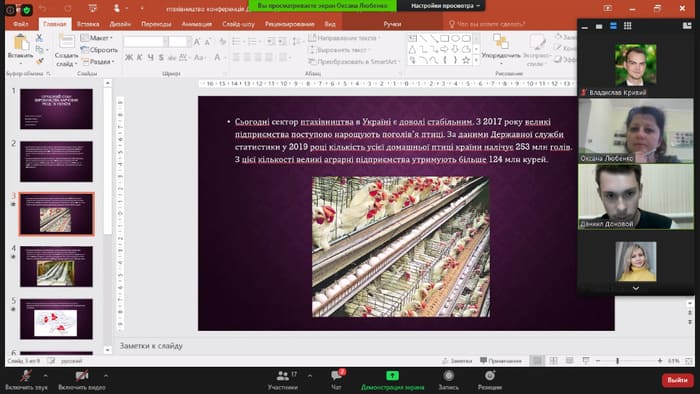The height and width of the screenshot is (394, 700).
Task: Open the Слайд-шоу ribbon tab
Action: [x=238, y=24]
